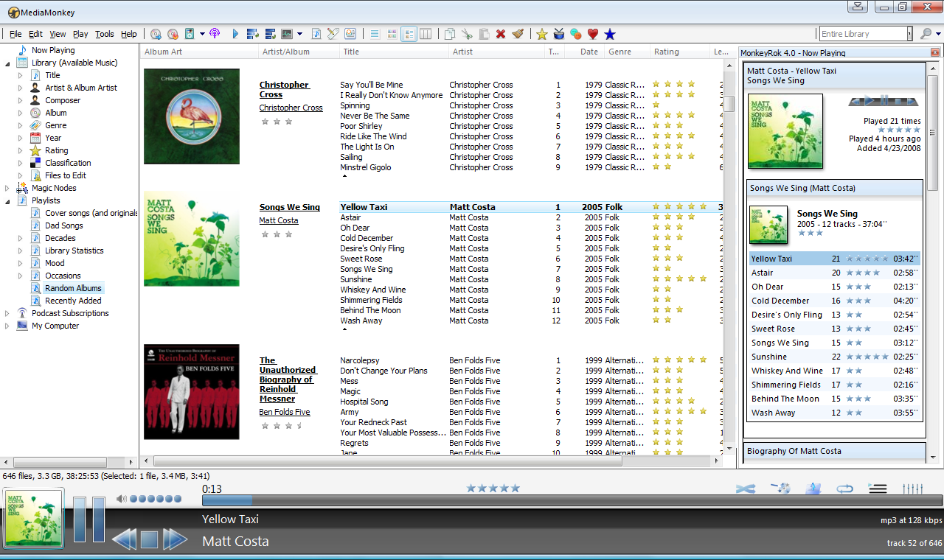The width and height of the screenshot is (944, 560).
Task: Click the scissors cut icon in toolbar
Action: point(467,34)
